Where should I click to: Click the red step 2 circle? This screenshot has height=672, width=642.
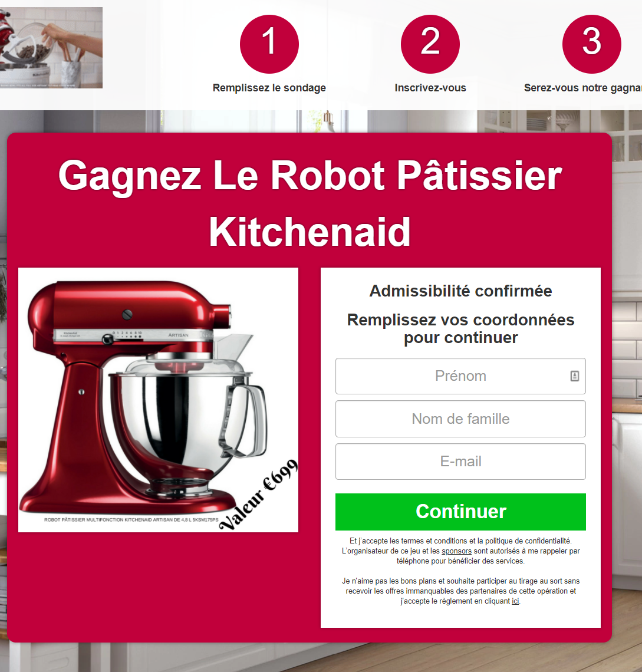pyautogui.click(x=430, y=44)
